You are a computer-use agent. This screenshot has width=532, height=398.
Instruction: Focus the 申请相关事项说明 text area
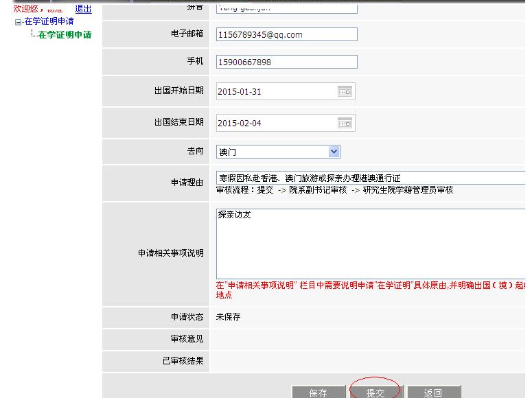click(369, 244)
